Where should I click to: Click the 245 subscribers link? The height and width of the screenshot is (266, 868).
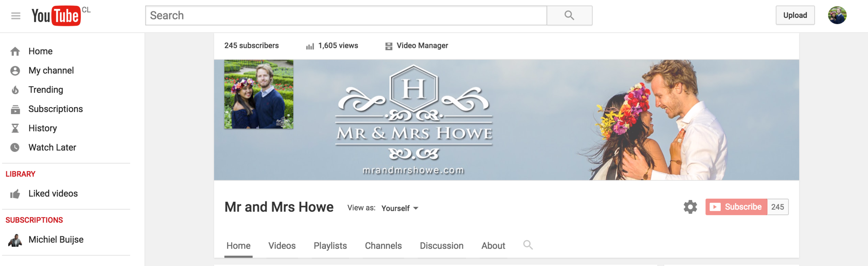(x=251, y=46)
